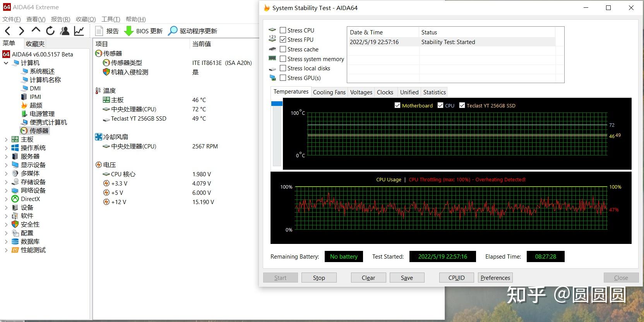This screenshot has width=644, height=322.
Task: Expand the 服务器 tree node
Action: tap(6, 156)
